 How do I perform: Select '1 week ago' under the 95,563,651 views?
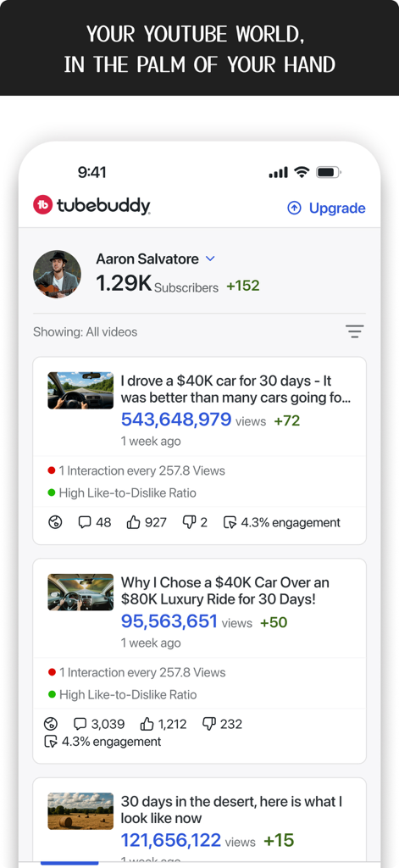tap(151, 643)
